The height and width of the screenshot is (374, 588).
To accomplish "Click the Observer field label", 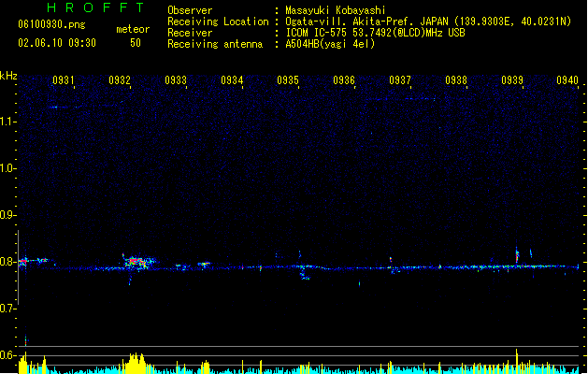I will [190, 10].
